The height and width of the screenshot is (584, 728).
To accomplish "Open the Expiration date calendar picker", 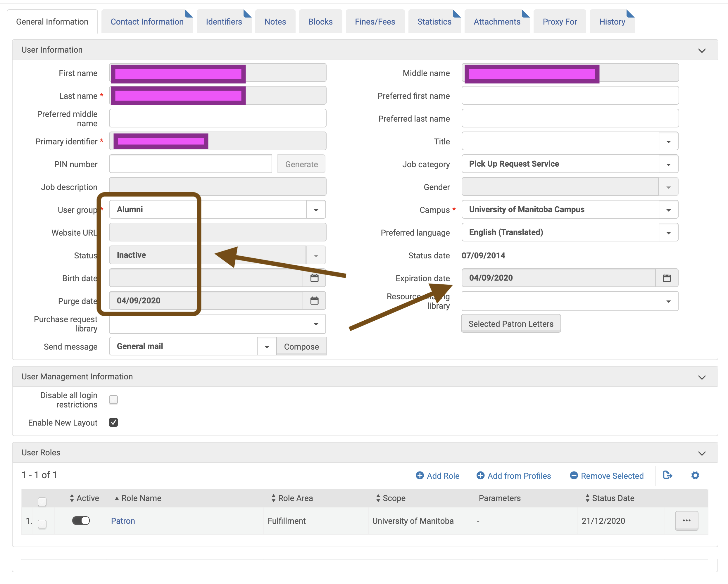I will (x=666, y=278).
